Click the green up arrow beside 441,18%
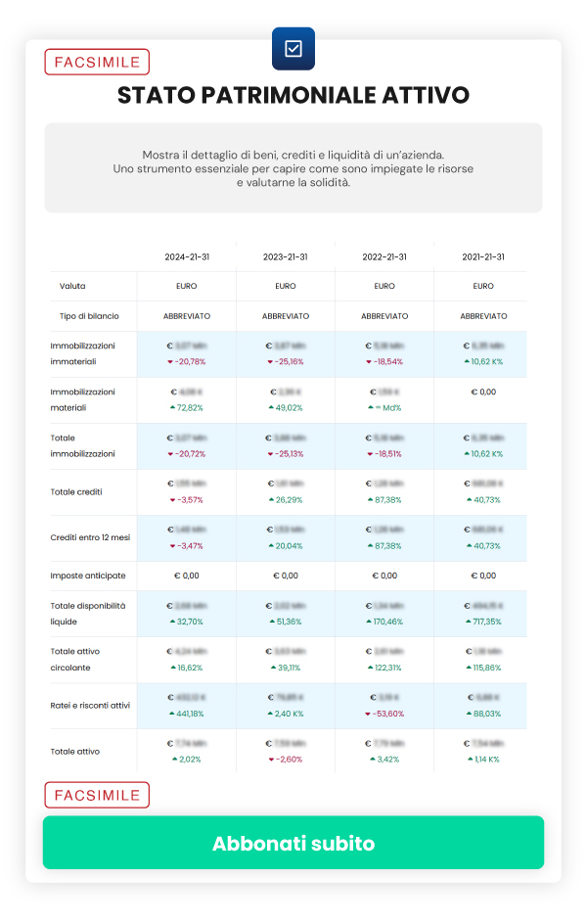Image resolution: width=587 pixels, height=924 pixels. coord(171,714)
